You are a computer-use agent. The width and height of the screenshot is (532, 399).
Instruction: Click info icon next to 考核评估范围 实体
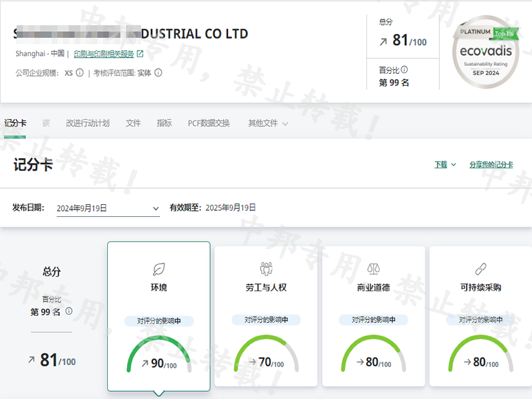158,73
